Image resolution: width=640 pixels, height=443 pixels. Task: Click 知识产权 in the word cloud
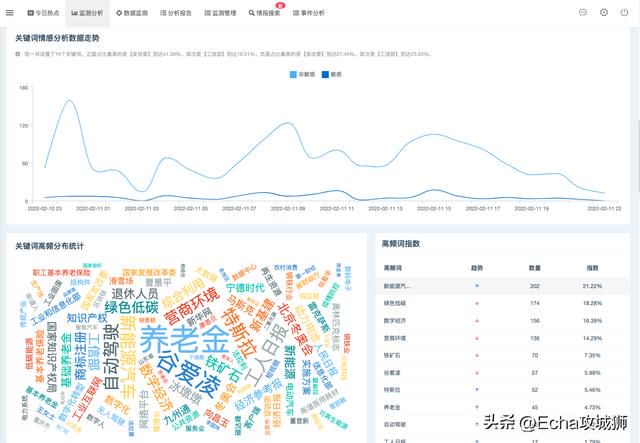coord(87,318)
